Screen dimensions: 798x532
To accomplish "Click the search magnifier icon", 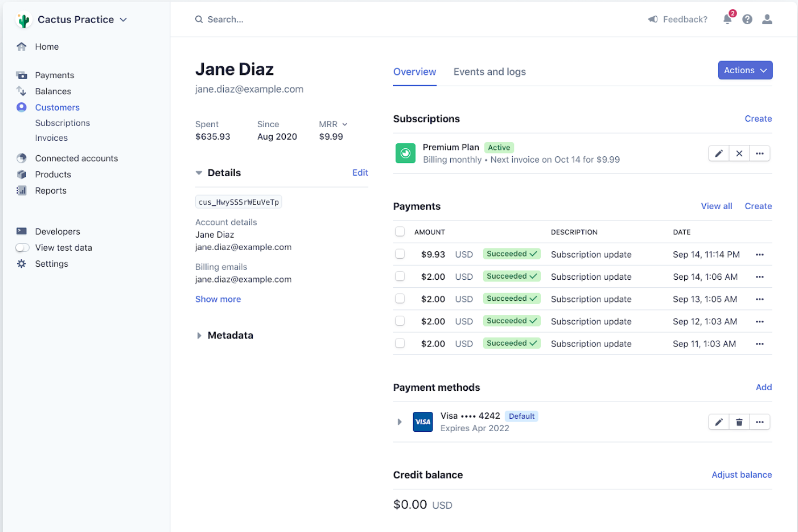I will click(199, 19).
